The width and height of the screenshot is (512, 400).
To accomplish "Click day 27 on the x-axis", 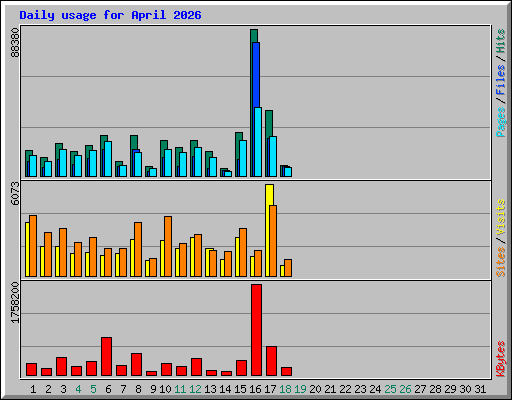I will (x=420, y=389).
